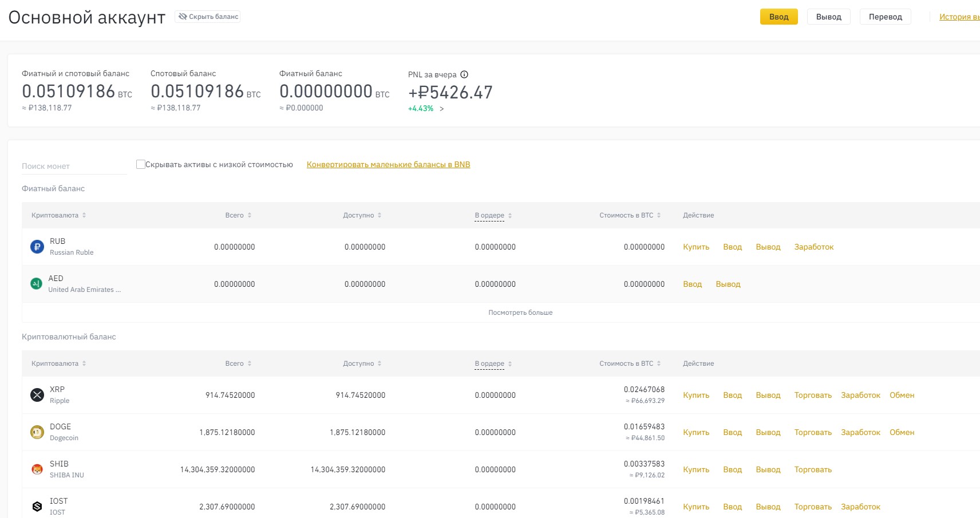Click the +₽5426.47 PNL value

(x=450, y=92)
